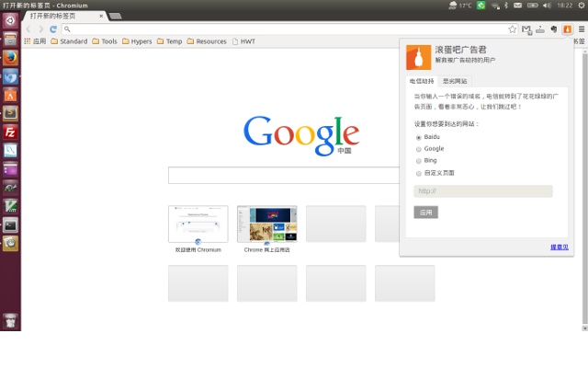Open the Bluetooth indicator menu

(x=506, y=6)
